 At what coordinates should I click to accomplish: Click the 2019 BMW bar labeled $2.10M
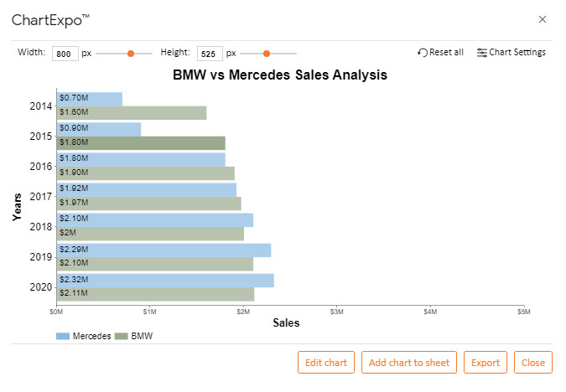155,264
